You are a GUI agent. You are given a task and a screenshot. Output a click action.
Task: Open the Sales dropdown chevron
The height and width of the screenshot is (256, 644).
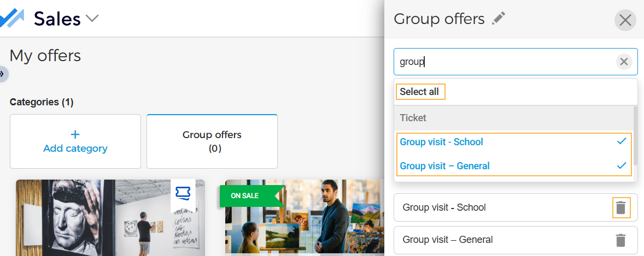92,19
